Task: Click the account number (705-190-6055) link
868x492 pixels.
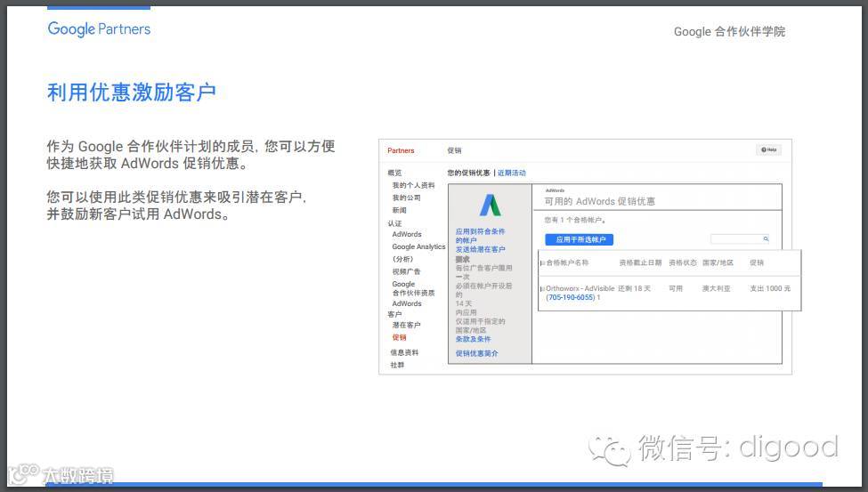Action: 570,298
